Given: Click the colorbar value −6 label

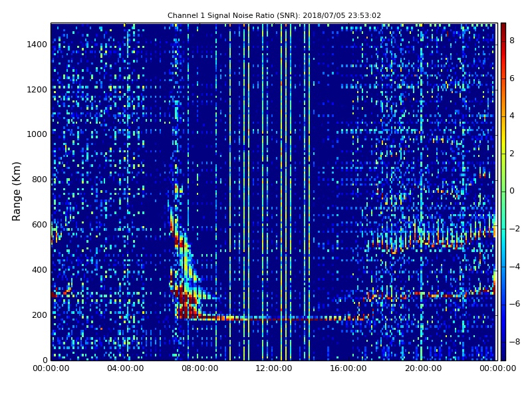Looking at the screenshot, I should coord(515,304).
